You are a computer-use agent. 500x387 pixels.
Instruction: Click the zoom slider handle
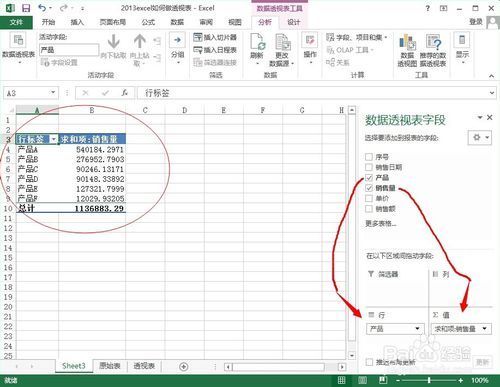pos(429,380)
